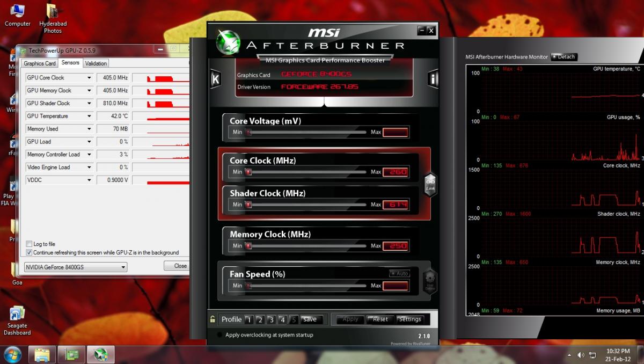This screenshot has height=364, width=644.
Task: Click the GPU-Z title bar icon
Action: (x=23, y=50)
